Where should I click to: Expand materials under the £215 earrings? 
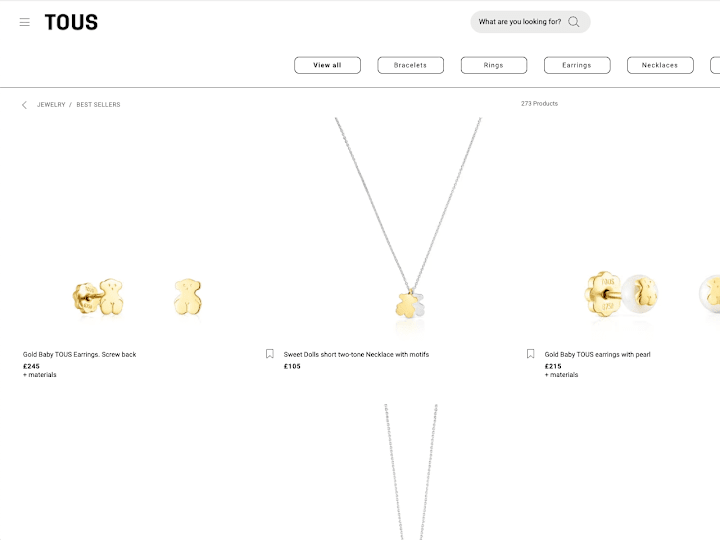(561, 375)
